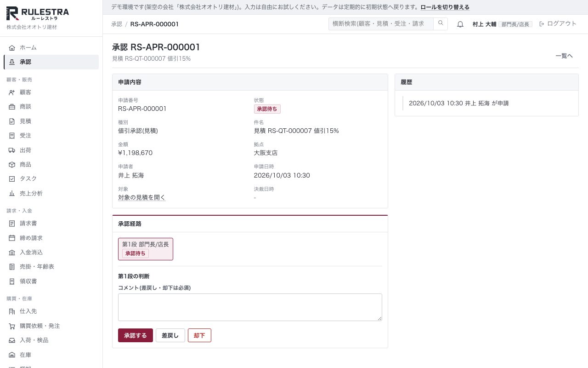Click the 売掛・年齢表 ledger icon
The image size is (588, 368).
12,267
